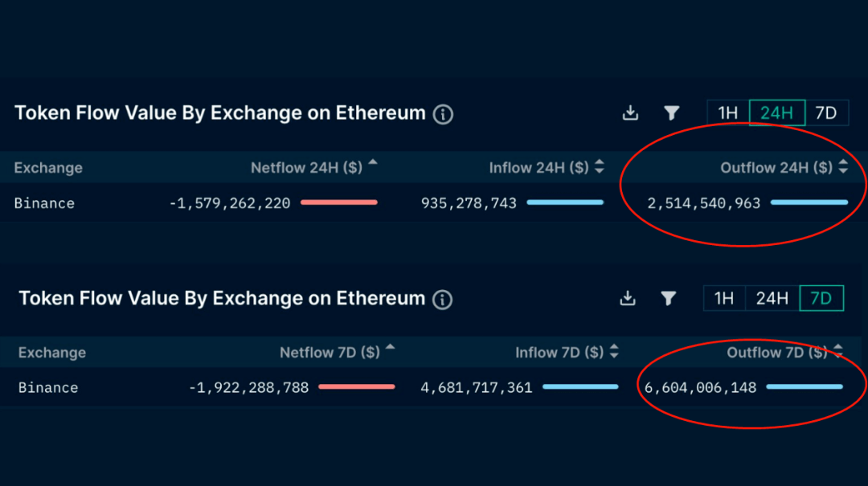The height and width of the screenshot is (486, 868).
Task: Select the 1H timeframe in the top table
Action: [x=728, y=113]
